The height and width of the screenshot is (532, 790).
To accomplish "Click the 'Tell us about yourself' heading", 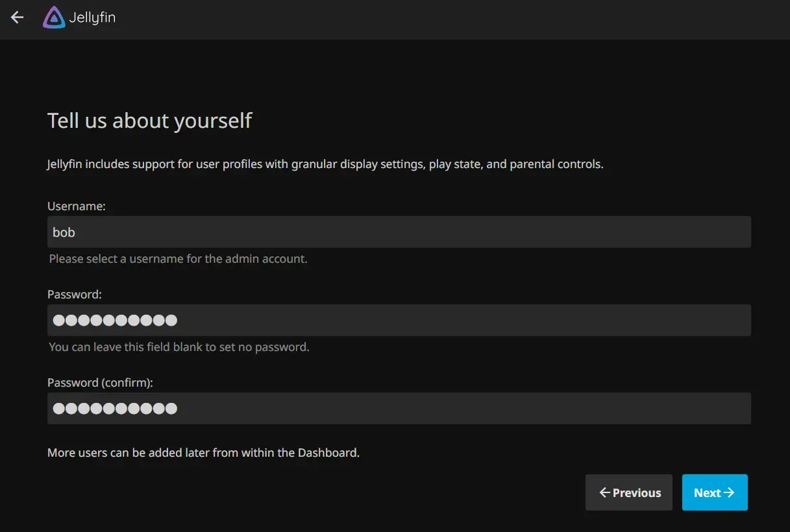I will click(x=150, y=121).
